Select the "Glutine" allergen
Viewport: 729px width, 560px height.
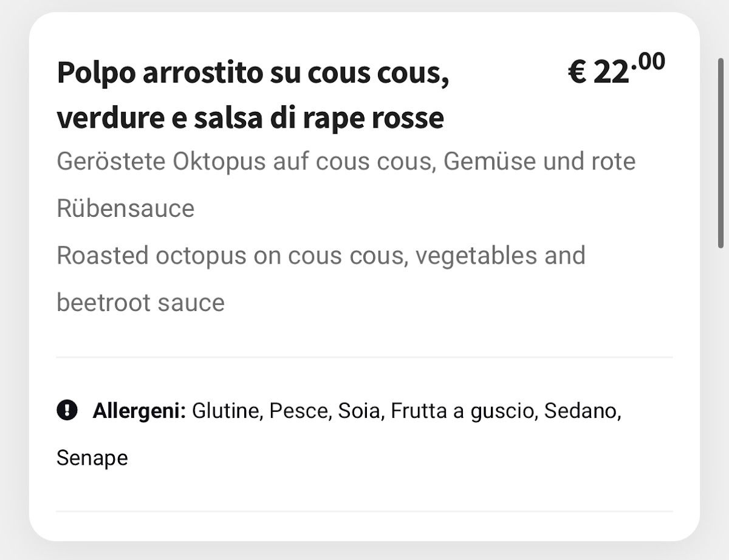227,411
